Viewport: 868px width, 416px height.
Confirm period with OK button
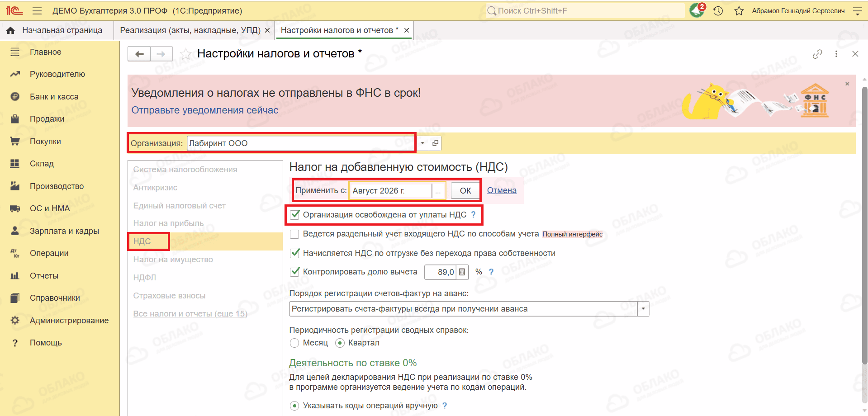click(x=465, y=191)
